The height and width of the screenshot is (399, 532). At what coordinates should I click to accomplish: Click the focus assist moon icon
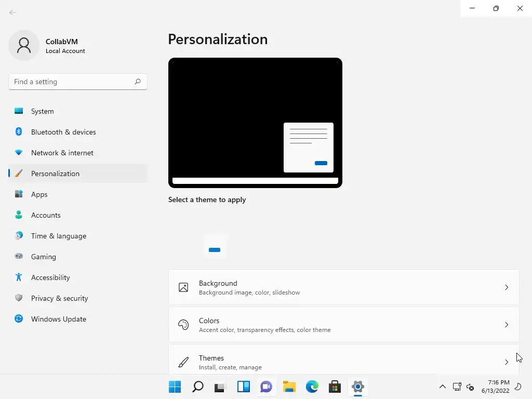pyautogui.click(x=518, y=387)
